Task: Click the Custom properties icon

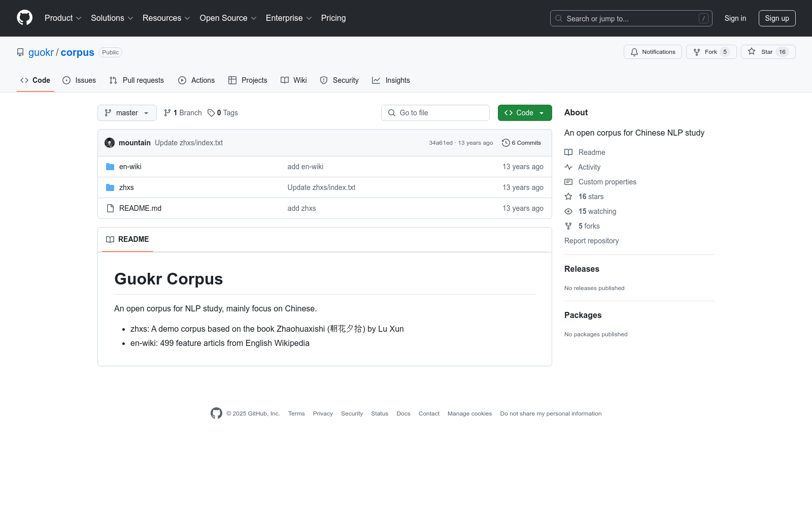Action: click(x=568, y=182)
